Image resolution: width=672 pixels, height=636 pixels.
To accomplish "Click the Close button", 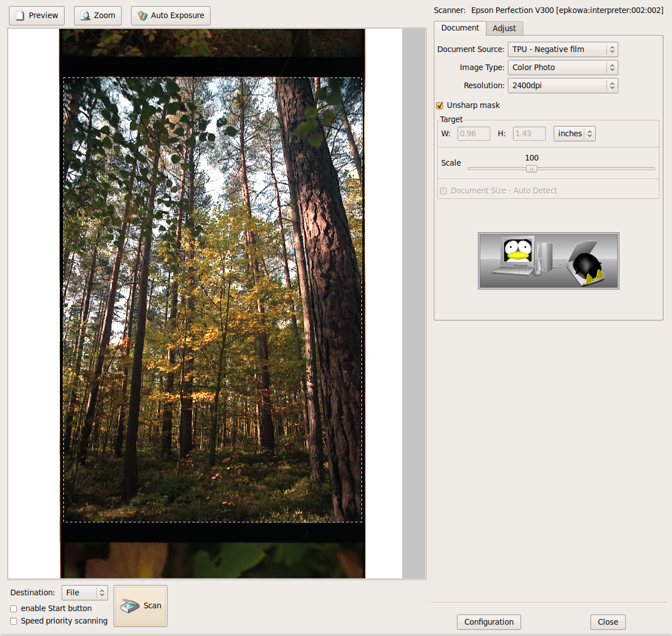I will pos(608,622).
